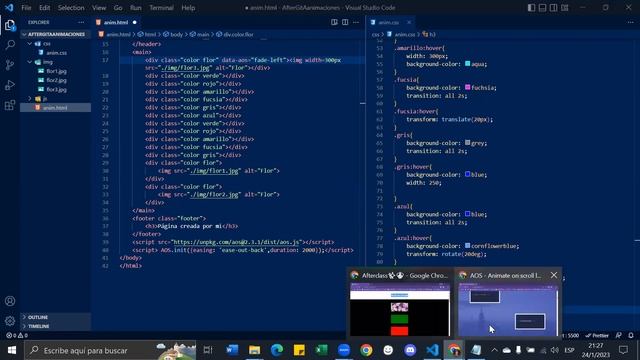
Task: Open the Go menu
Action: coord(118,8)
